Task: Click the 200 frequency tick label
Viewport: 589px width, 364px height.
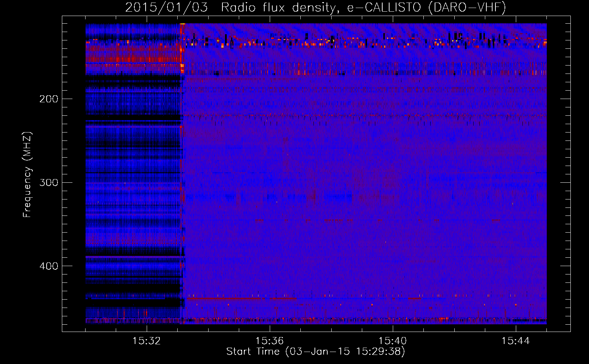Action: click(x=49, y=99)
